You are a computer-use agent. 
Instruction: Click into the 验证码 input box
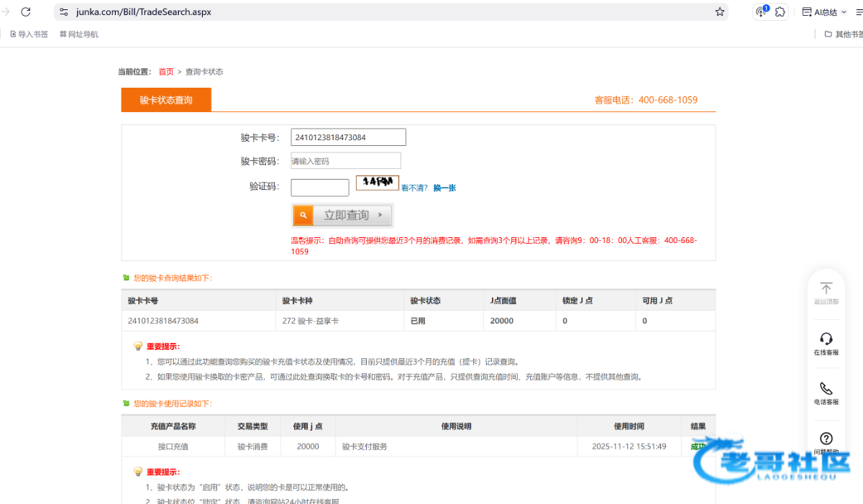pyautogui.click(x=319, y=188)
